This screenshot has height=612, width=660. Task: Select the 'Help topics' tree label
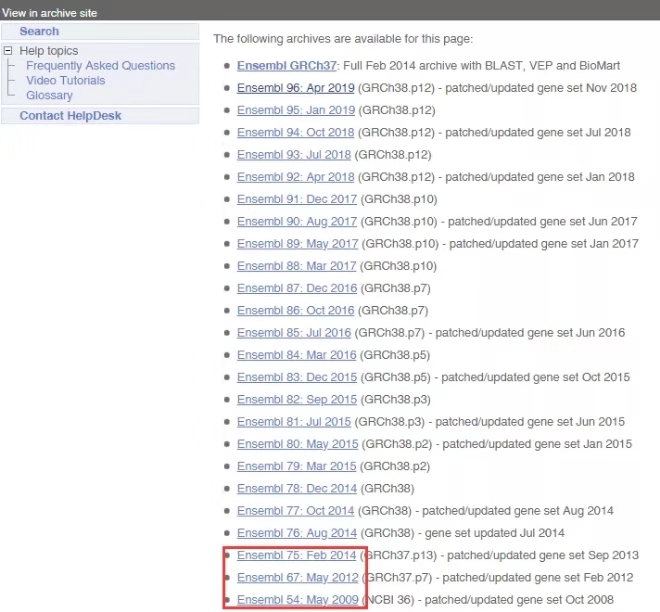[49, 51]
